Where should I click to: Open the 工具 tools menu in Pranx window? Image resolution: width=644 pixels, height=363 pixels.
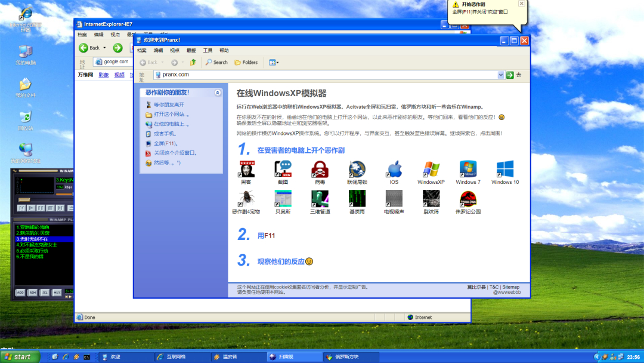tap(208, 51)
